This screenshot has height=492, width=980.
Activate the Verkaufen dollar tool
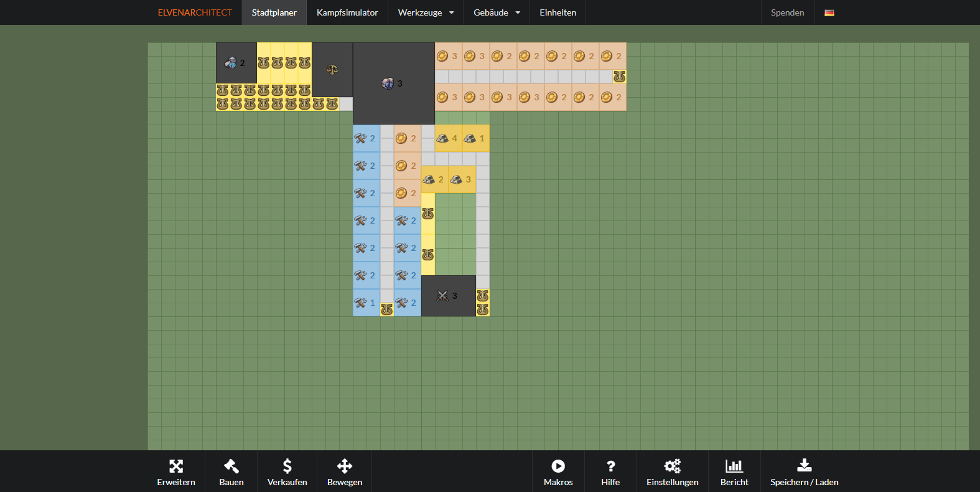click(287, 466)
